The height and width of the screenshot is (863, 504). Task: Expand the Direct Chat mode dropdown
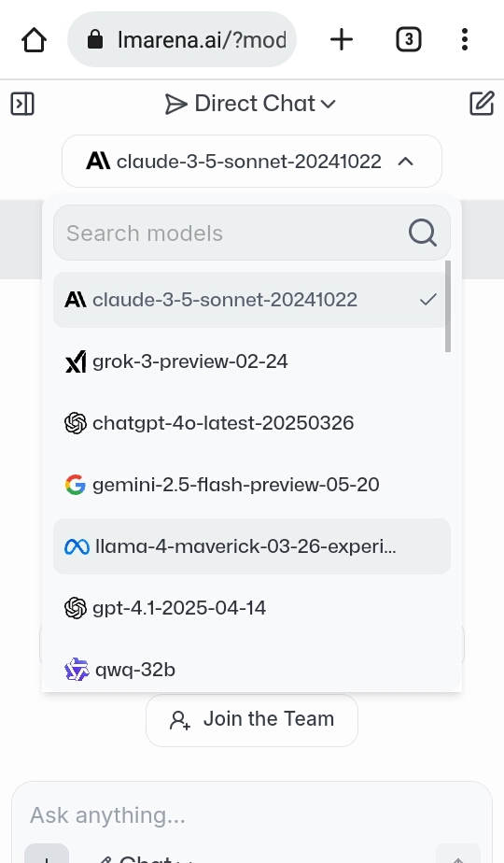point(251,104)
